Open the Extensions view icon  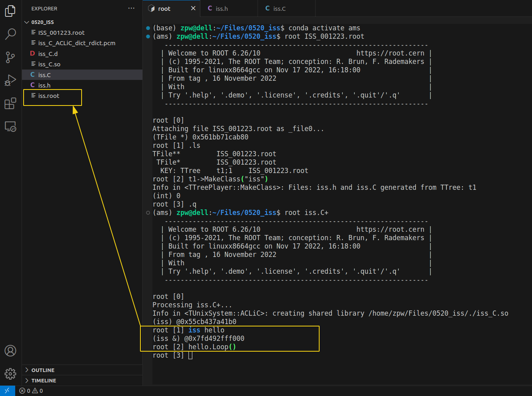[x=10, y=103]
